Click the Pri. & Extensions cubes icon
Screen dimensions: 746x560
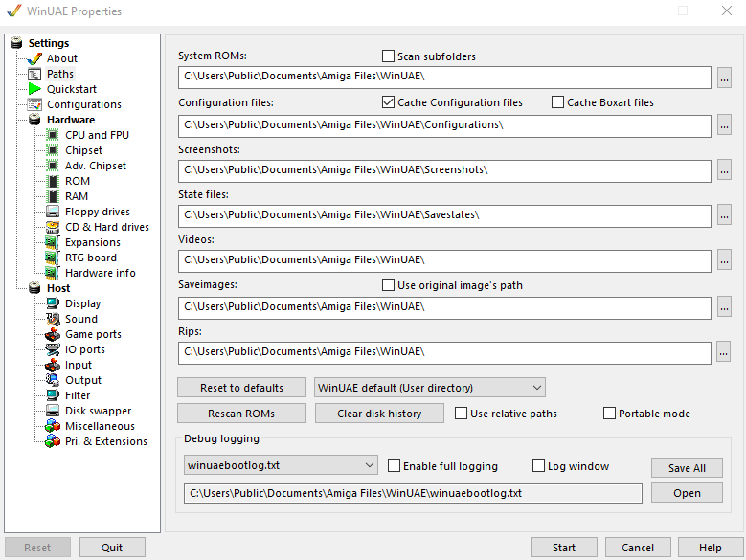tap(53, 441)
